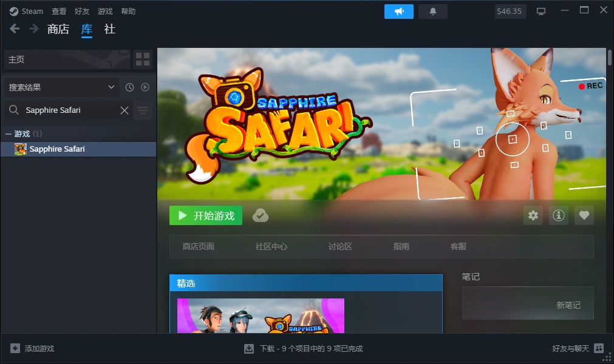The width and height of the screenshot is (614, 364).
Task: Click the 添加游戏 plus icon
Action: [x=15, y=348]
